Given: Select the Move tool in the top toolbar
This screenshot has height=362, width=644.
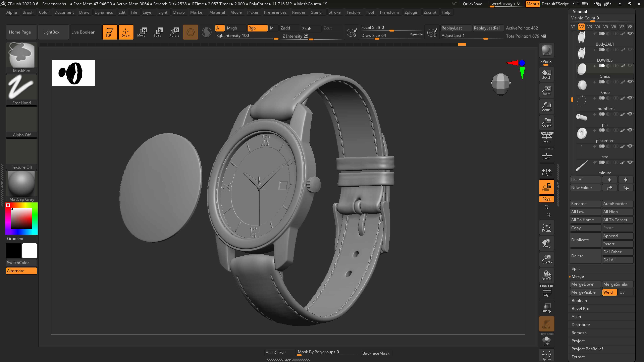Looking at the screenshot, I should (142, 32).
